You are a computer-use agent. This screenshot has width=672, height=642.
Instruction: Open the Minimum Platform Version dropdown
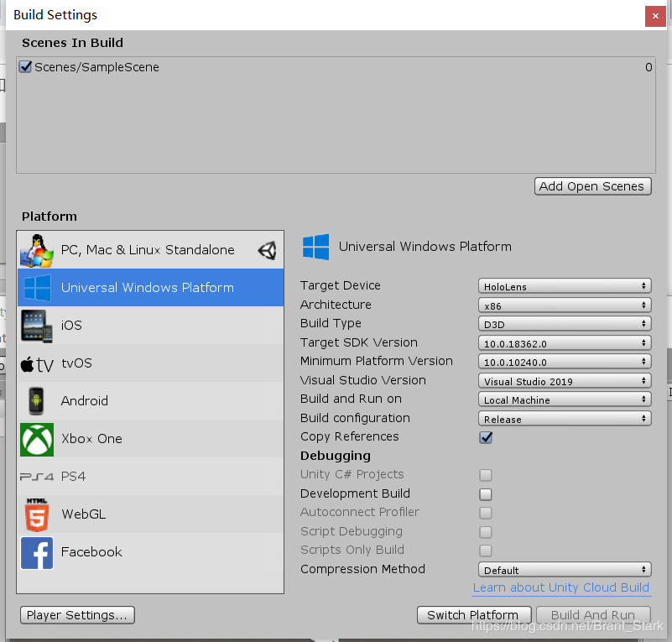tap(565, 362)
